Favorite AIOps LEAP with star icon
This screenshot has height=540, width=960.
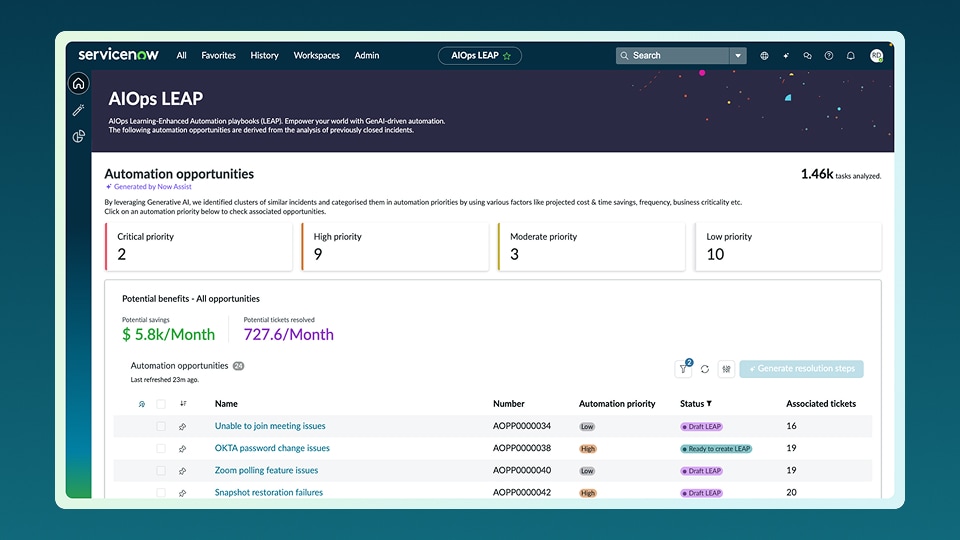point(507,56)
